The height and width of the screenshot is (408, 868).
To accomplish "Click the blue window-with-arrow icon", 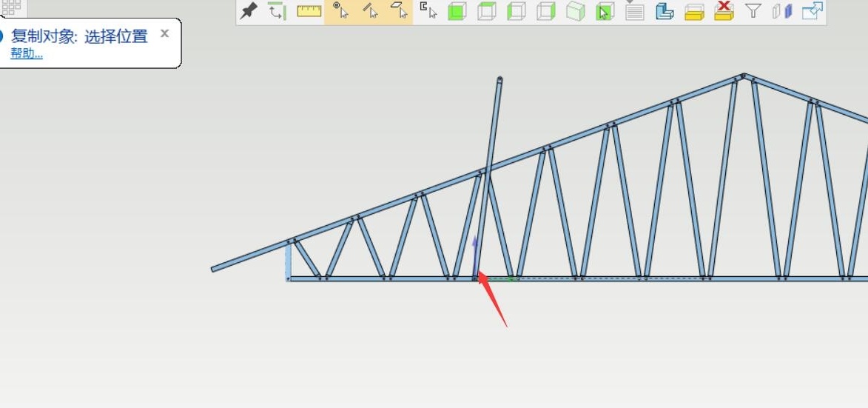I will coord(812,10).
